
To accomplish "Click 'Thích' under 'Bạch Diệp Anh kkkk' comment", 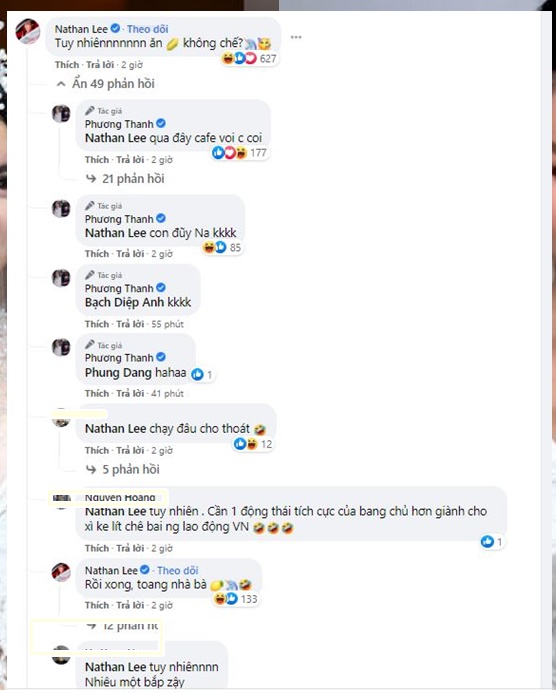I will (x=97, y=324).
